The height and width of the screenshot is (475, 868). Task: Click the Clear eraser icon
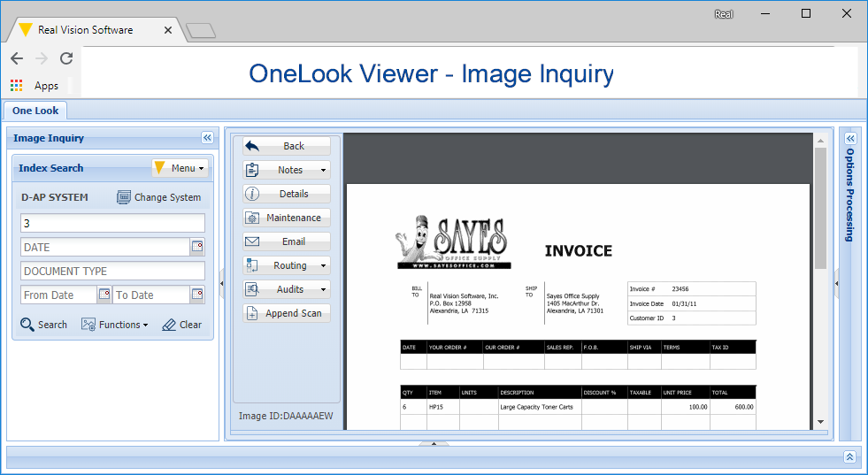(168, 325)
